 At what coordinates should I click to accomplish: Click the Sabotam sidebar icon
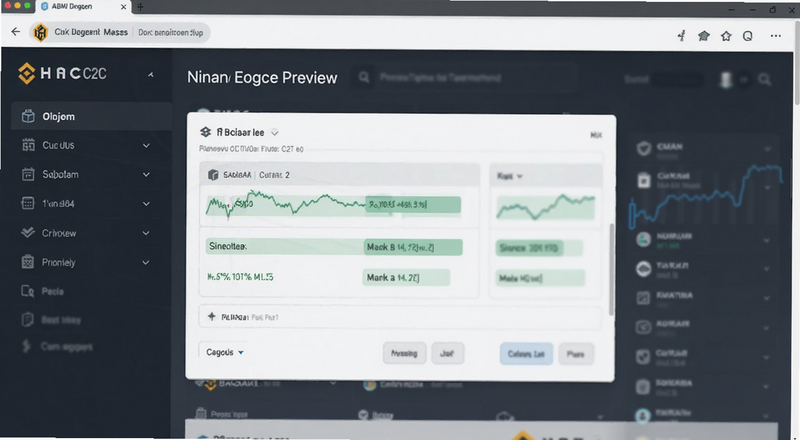[x=28, y=174]
